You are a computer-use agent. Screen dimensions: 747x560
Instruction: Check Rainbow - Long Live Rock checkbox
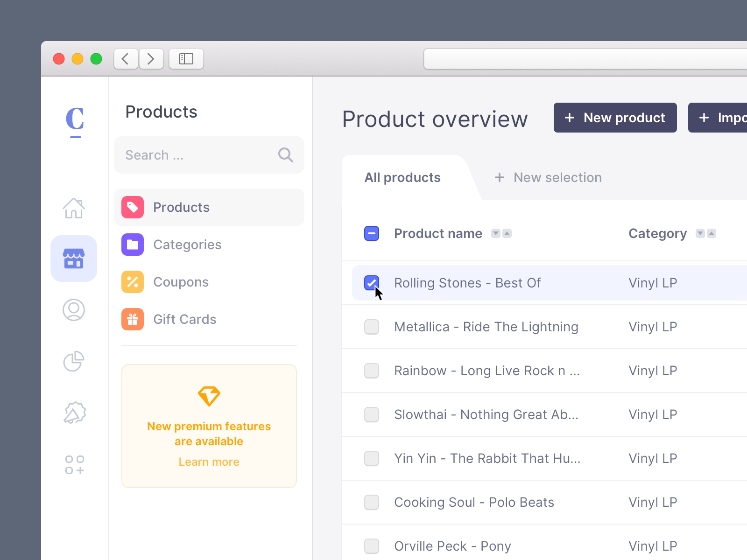coord(372,371)
